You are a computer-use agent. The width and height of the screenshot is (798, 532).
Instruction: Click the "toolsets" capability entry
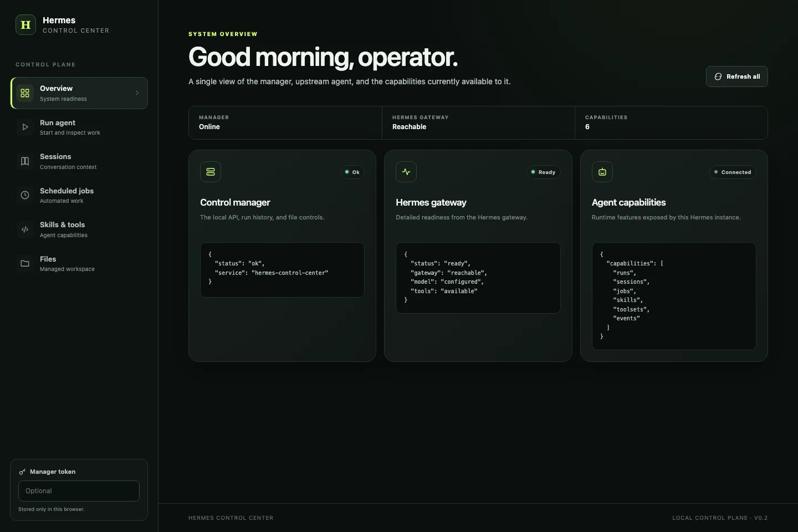(631, 309)
